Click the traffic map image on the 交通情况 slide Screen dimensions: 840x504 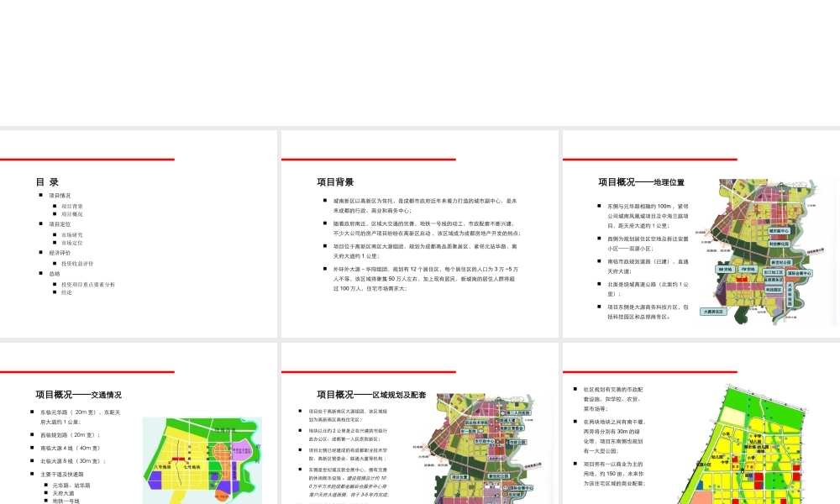pyautogui.click(x=202, y=460)
